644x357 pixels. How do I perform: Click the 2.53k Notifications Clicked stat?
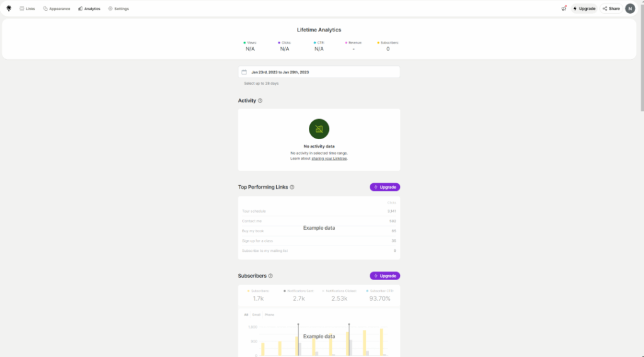(x=339, y=295)
